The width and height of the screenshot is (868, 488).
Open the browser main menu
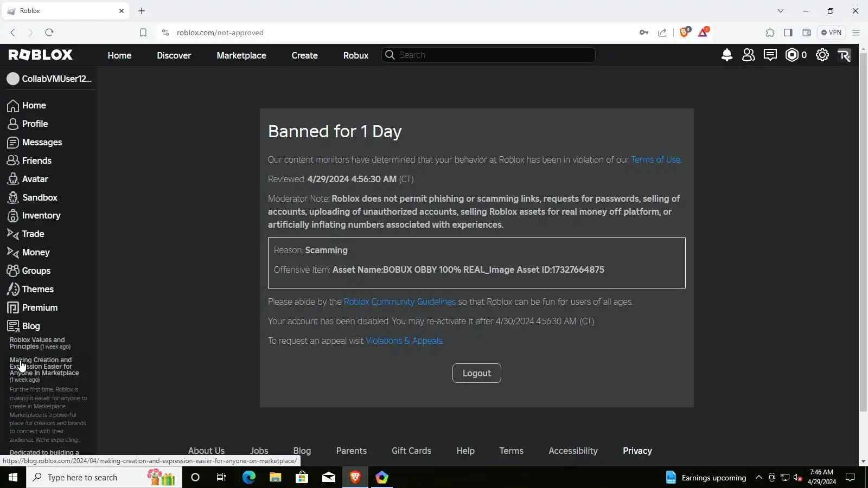click(856, 33)
